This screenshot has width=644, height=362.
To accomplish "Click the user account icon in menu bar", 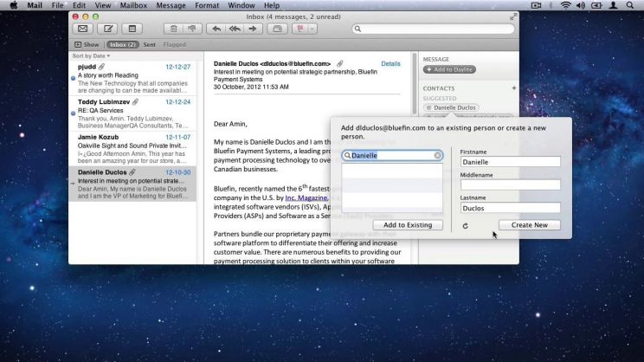I will click(613, 5).
